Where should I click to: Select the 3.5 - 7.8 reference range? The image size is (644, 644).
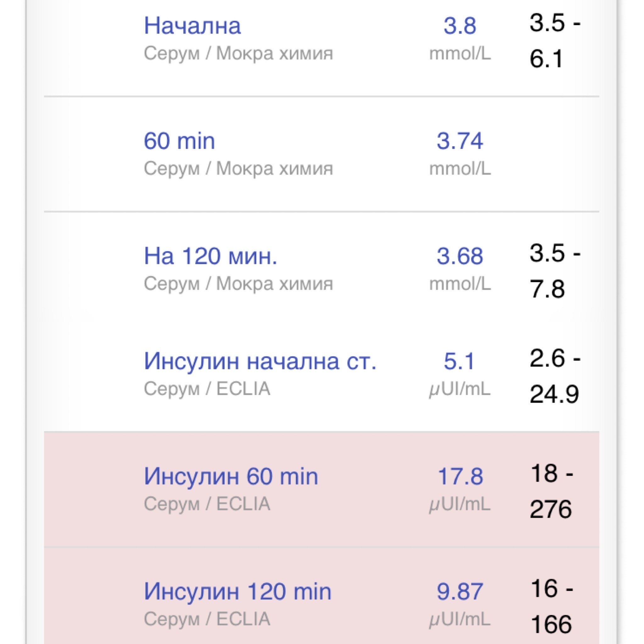pos(554,271)
